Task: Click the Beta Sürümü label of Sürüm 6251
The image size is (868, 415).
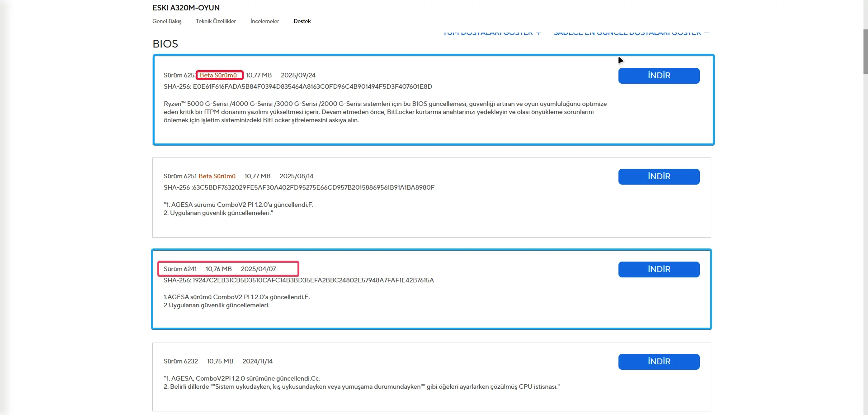Action: point(217,176)
